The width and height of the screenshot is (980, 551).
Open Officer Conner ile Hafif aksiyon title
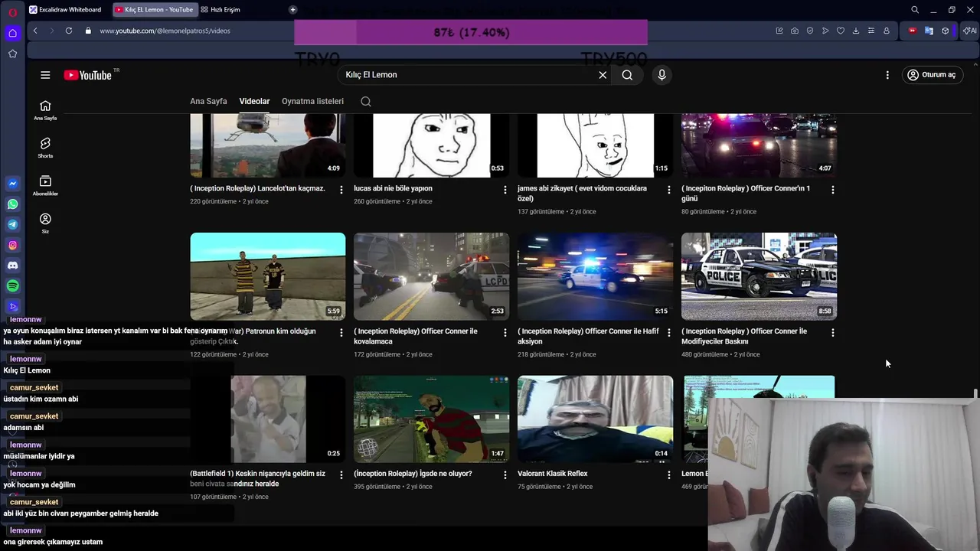[588, 336]
